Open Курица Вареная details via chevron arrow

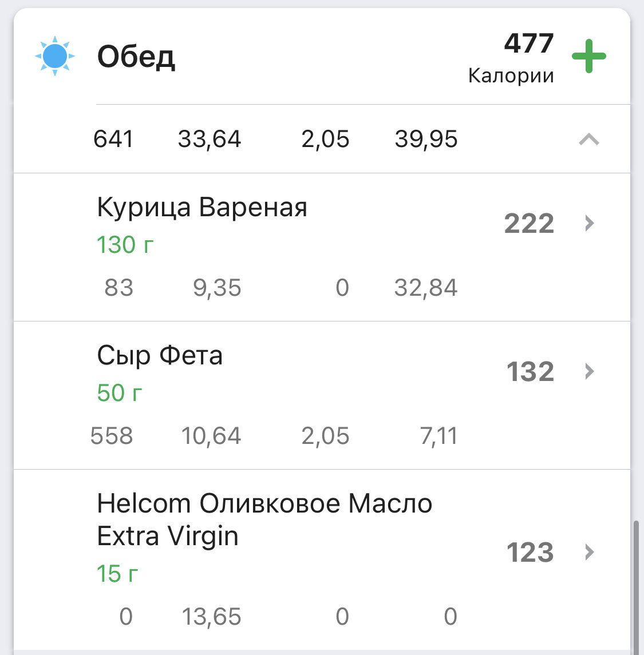point(589,223)
